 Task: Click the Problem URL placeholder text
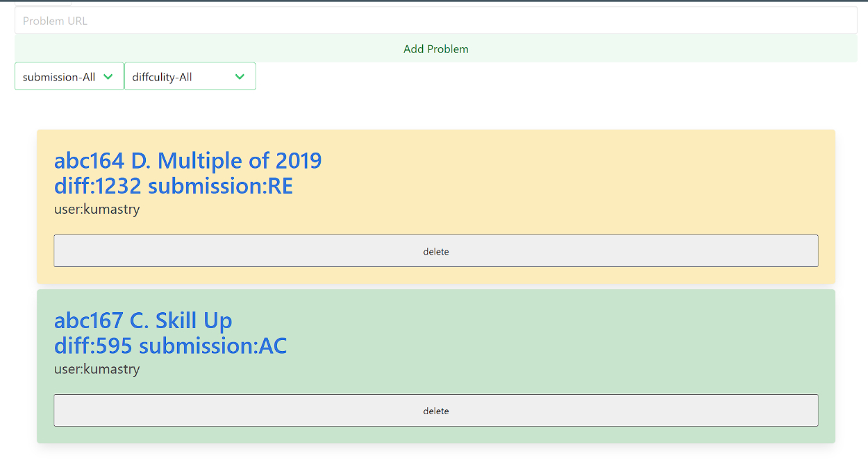[56, 21]
